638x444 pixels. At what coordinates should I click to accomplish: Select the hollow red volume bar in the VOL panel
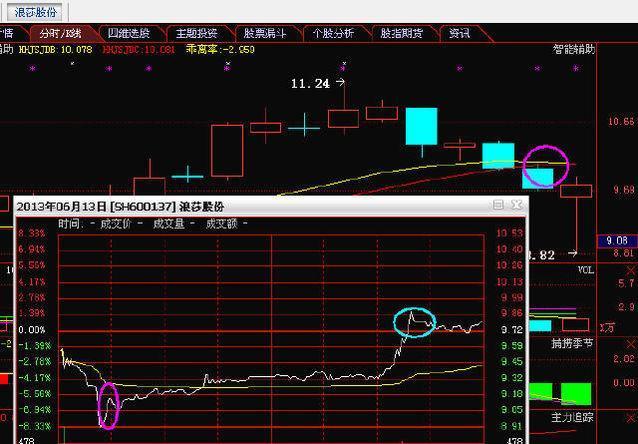point(575,325)
